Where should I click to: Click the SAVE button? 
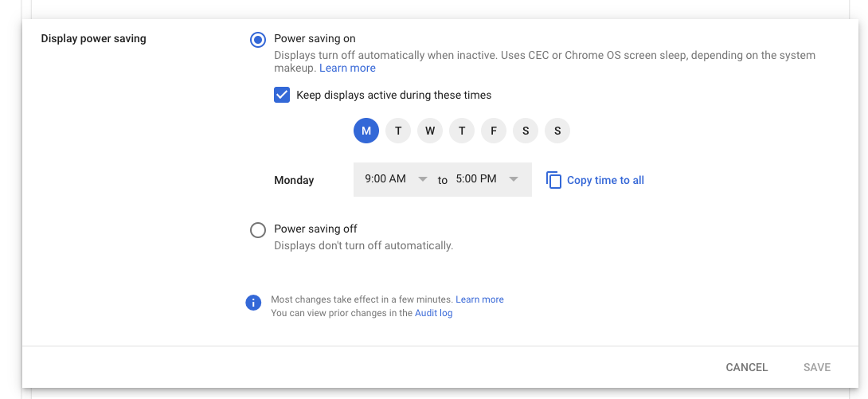tap(817, 367)
